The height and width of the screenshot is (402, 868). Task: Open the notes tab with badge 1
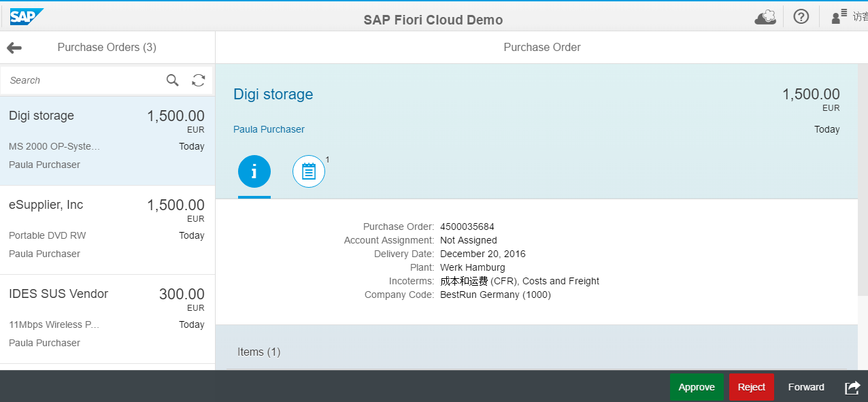(308, 171)
